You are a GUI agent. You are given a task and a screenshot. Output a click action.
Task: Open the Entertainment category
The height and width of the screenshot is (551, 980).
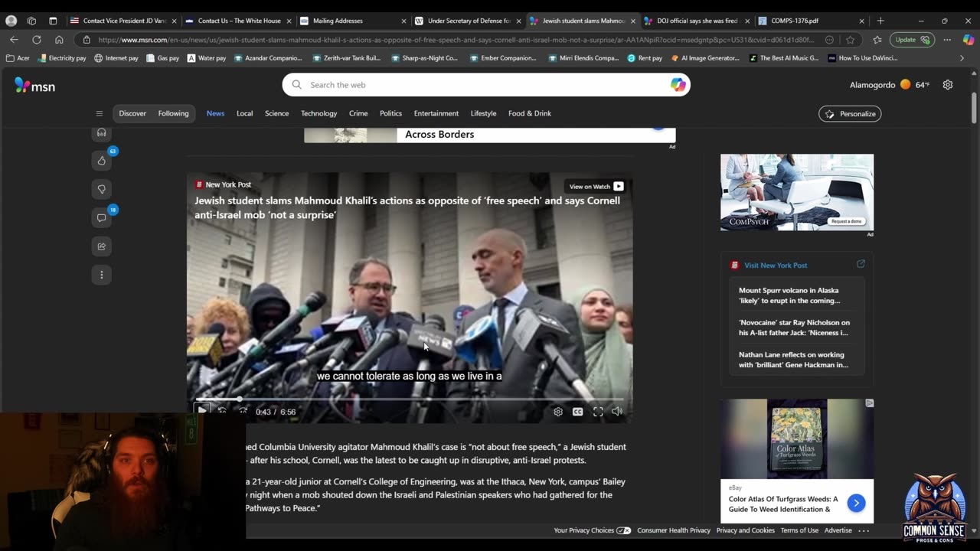pyautogui.click(x=436, y=113)
